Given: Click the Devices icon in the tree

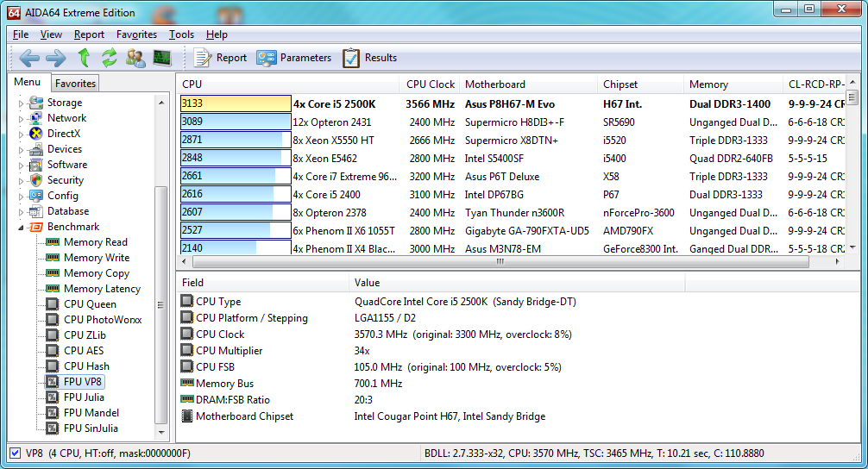Looking at the screenshot, I should (36, 149).
